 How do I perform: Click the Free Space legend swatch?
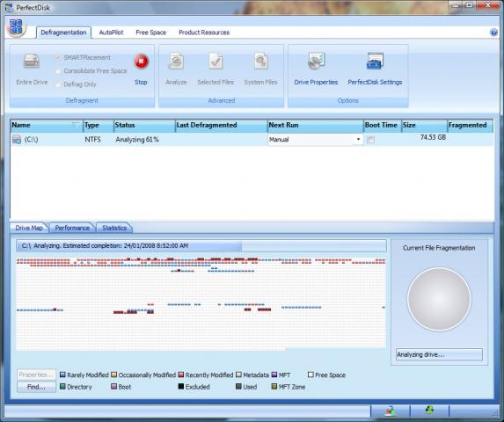[x=310, y=375]
